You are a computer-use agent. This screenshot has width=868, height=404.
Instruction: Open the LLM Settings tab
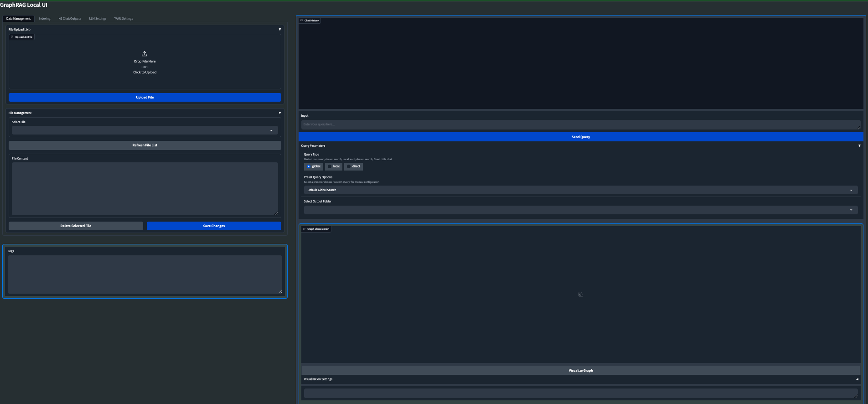click(x=98, y=19)
